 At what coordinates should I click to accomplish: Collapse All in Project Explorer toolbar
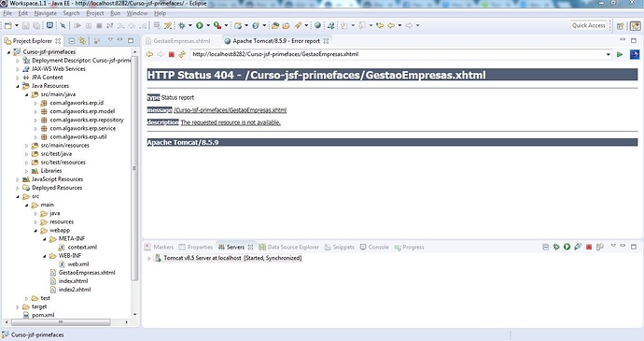(72, 41)
